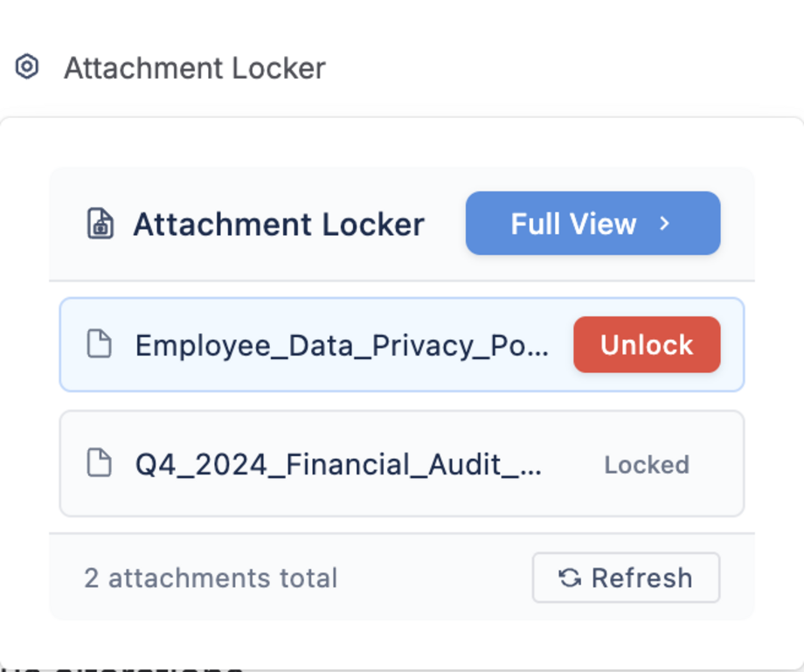Click the file icon beside Employee_Data_Privacy_Po
The height and width of the screenshot is (672, 804).
pyautogui.click(x=100, y=344)
